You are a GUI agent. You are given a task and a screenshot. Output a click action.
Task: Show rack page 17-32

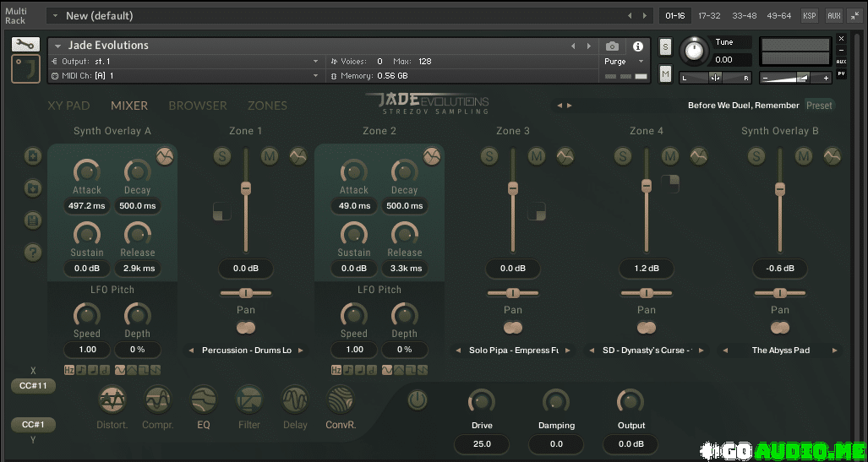click(x=709, y=15)
